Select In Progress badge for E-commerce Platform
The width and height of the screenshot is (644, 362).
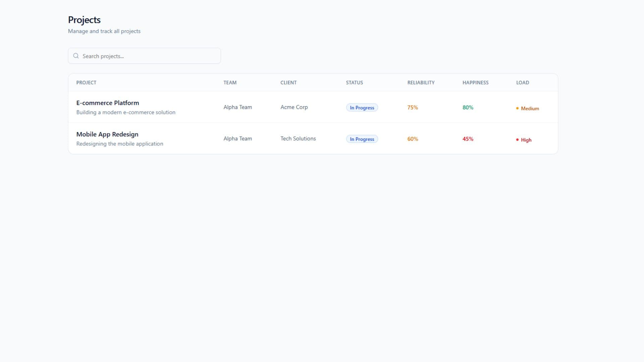362,108
